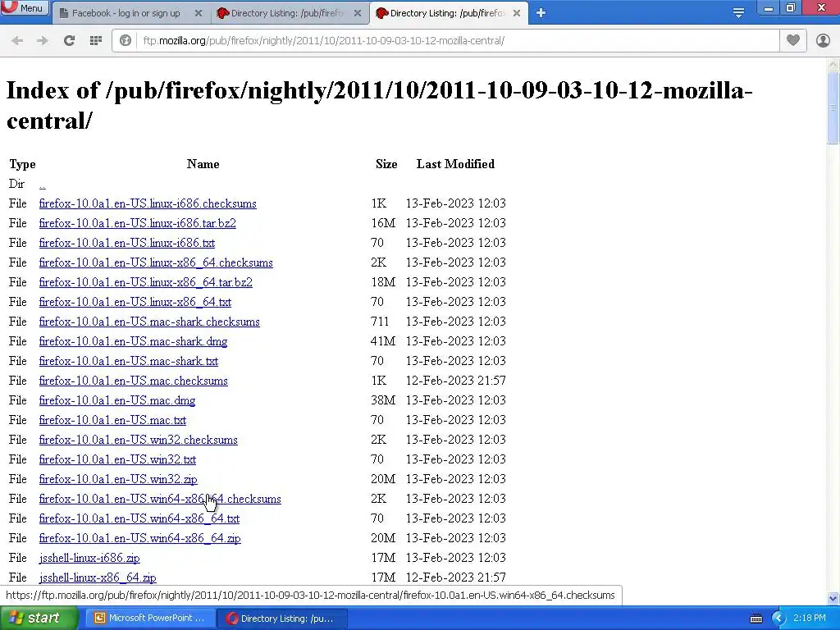Download jsshell-linux-x86_64.zip
This screenshot has height=630, width=840.
pyautogui.click(x=98, y=578)
